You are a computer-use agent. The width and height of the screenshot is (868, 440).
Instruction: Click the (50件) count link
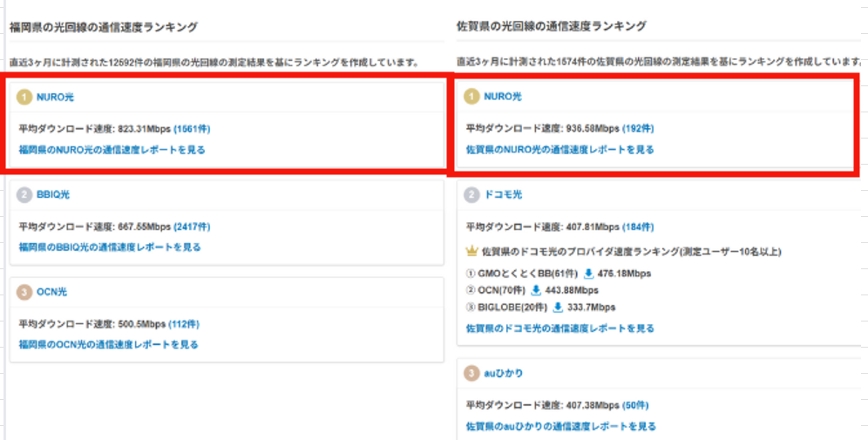(x=635, y=406)
